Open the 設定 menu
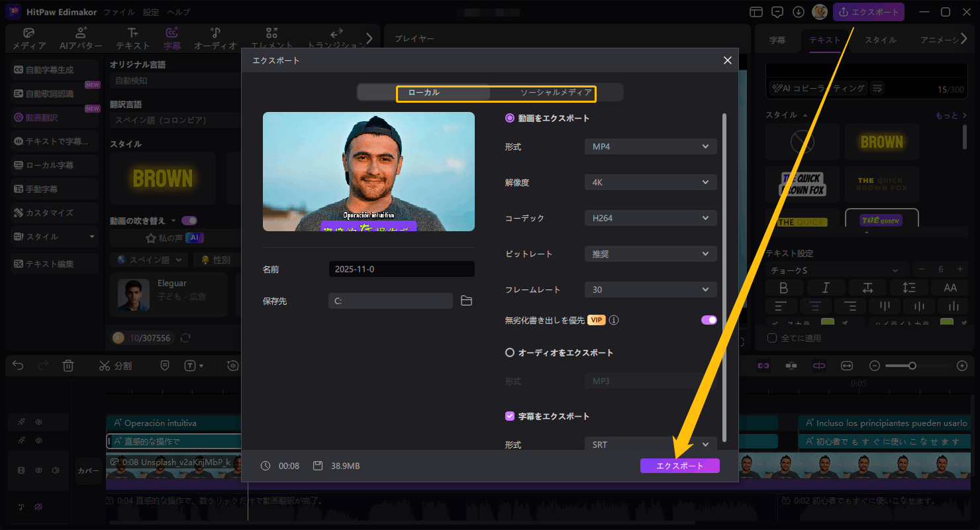This screenshot has height=530, width=980. pyautogui.click(x=150, y=11)
